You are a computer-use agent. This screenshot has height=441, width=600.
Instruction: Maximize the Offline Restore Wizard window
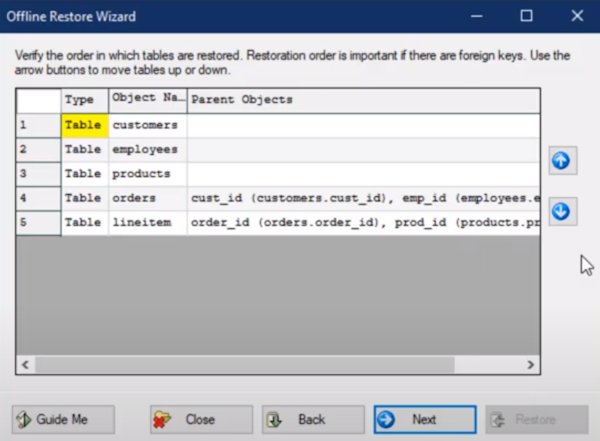tap(527, 16)
